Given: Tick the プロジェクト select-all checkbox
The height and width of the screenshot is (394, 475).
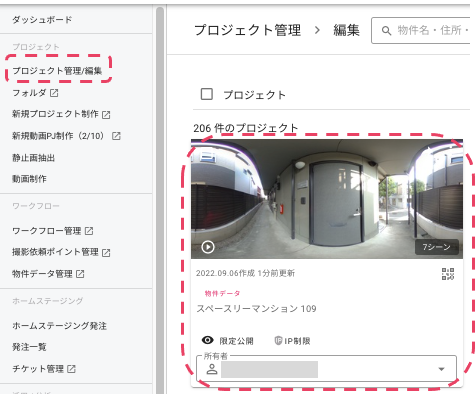Looking at the screenshot, I should click(207, 94).
